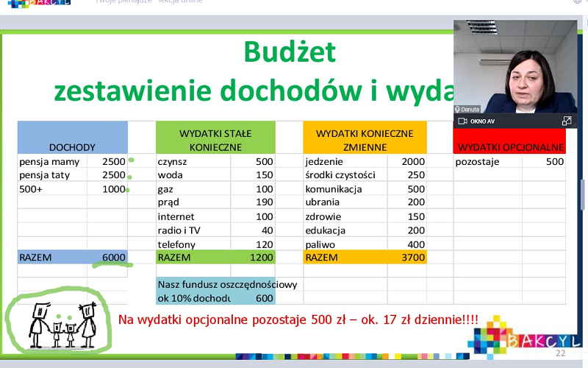Click the savings fund cell showing 600
The height and width of the screenshot is (368, 588).
coord(263,298)
